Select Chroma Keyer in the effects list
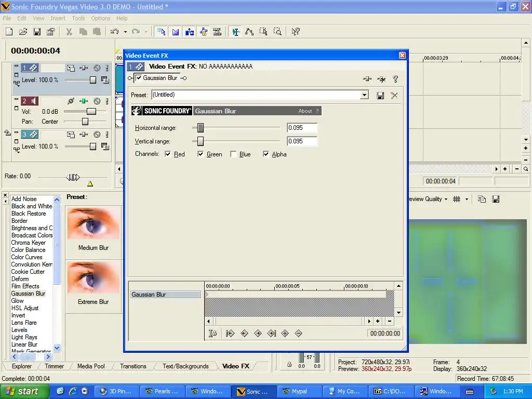The height and width of the screenshot is (399, 532). tap(29, 243)
